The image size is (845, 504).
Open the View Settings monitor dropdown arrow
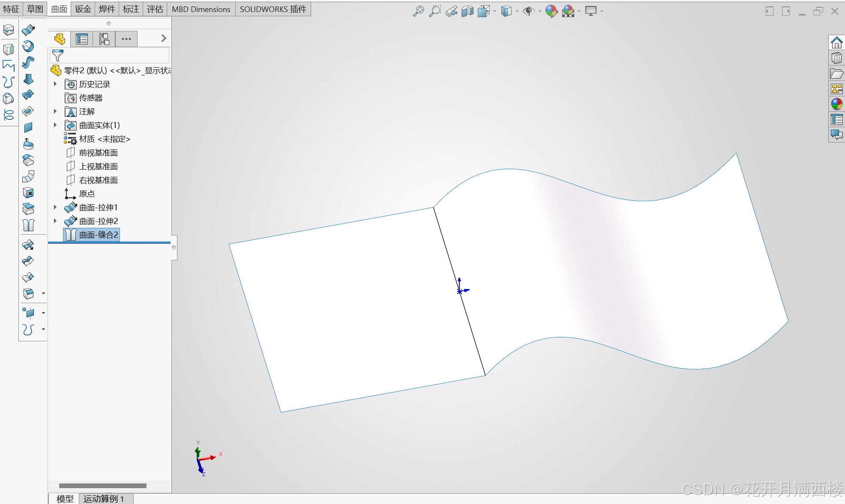(602, 11)
